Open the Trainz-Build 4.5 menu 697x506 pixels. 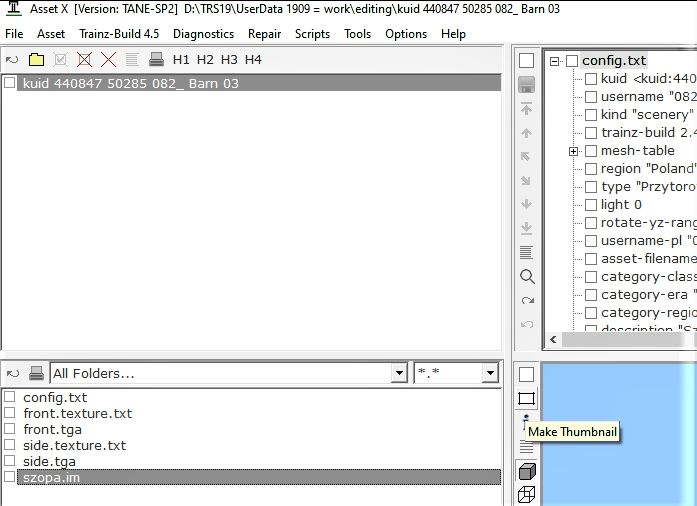[117, 34]
